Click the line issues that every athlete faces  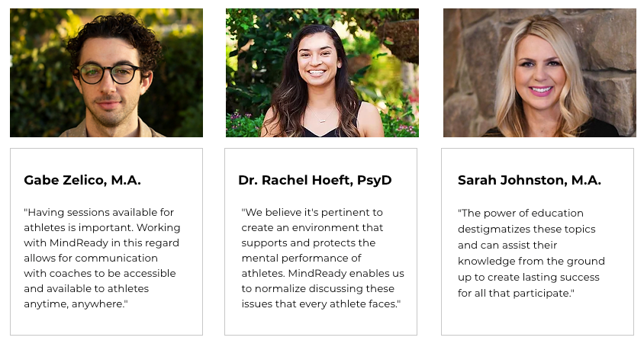coord(320,304)
